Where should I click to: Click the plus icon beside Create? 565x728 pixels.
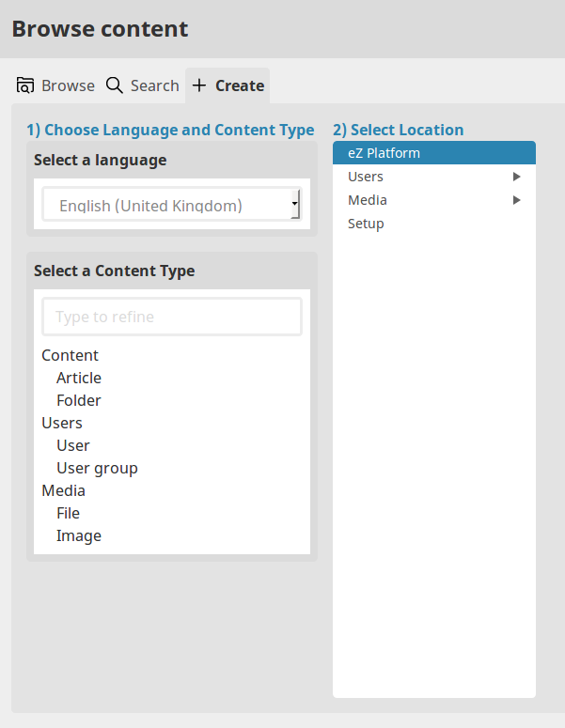click(x=199, y=85)
